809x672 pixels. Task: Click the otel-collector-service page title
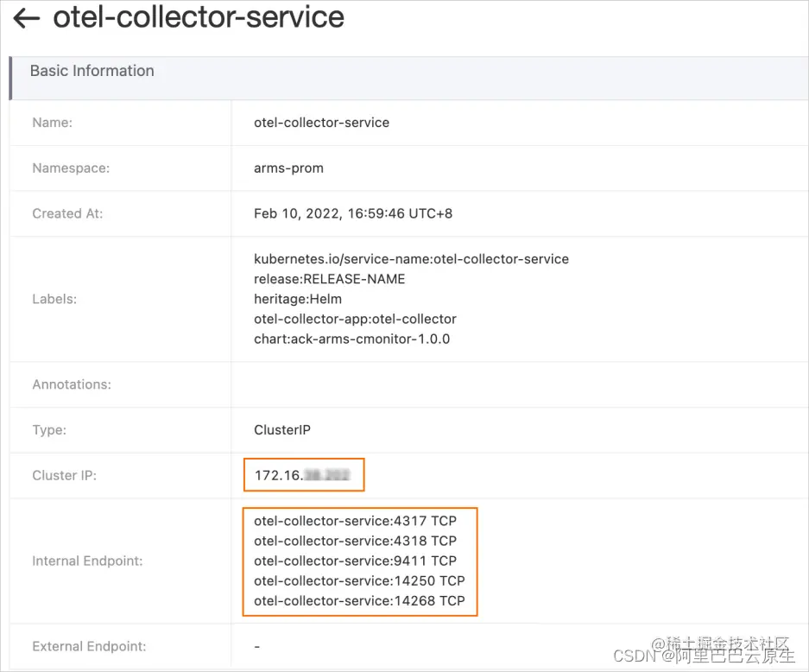pos(199,17)
